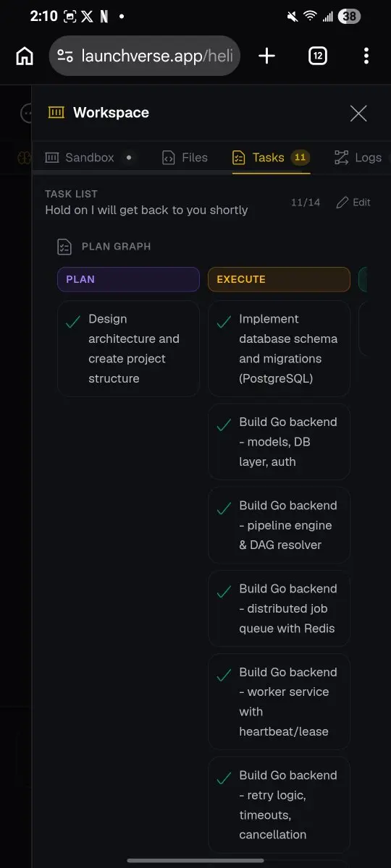The image size is (391, 868).
Task: Open the tab switcher showing 12 tabs
Action: tap(318, 56)
